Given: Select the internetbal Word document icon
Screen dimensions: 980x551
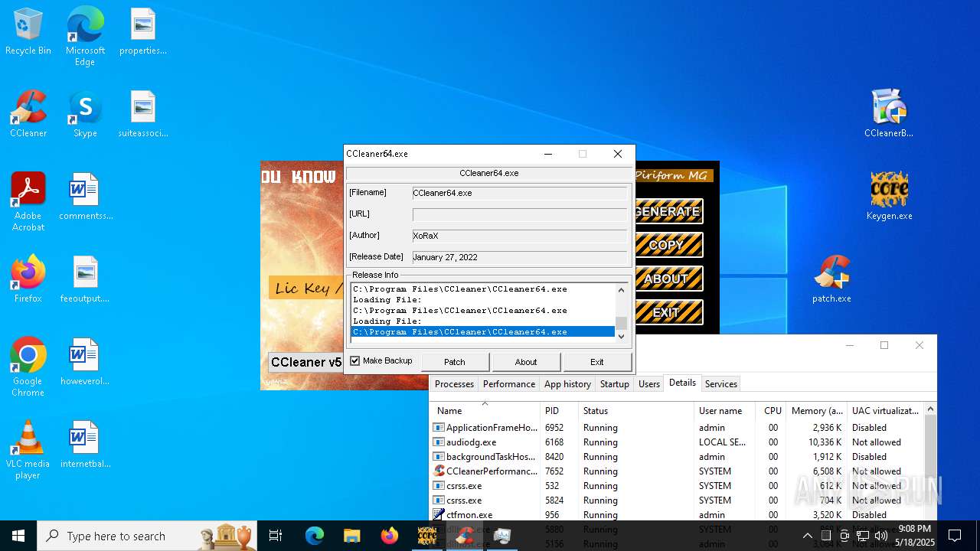Looking at the screenshot, I should [x=85, y=445].
